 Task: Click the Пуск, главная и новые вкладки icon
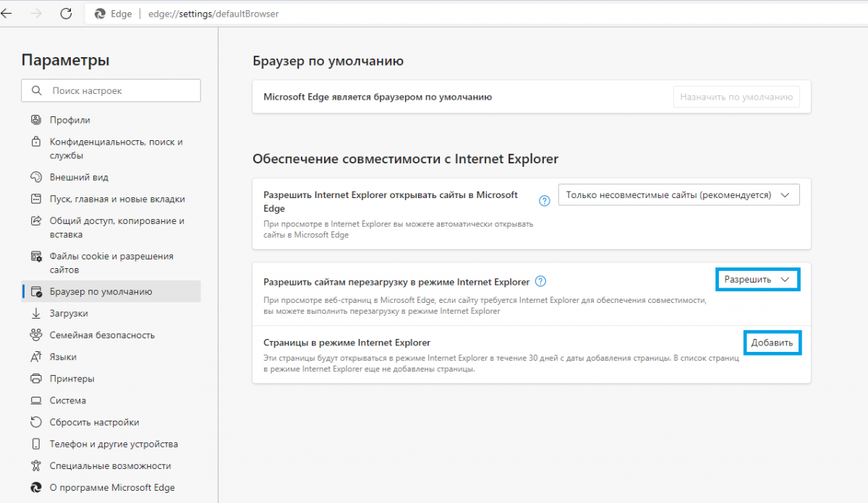pyautogui.click(x=36, y=199)
